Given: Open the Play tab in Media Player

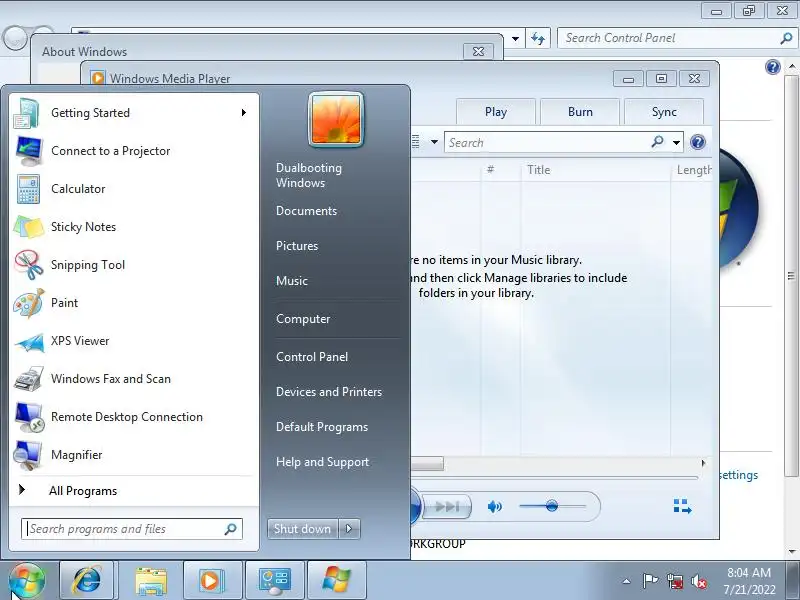Looking at the screenshot, I should tap(496, 112).
